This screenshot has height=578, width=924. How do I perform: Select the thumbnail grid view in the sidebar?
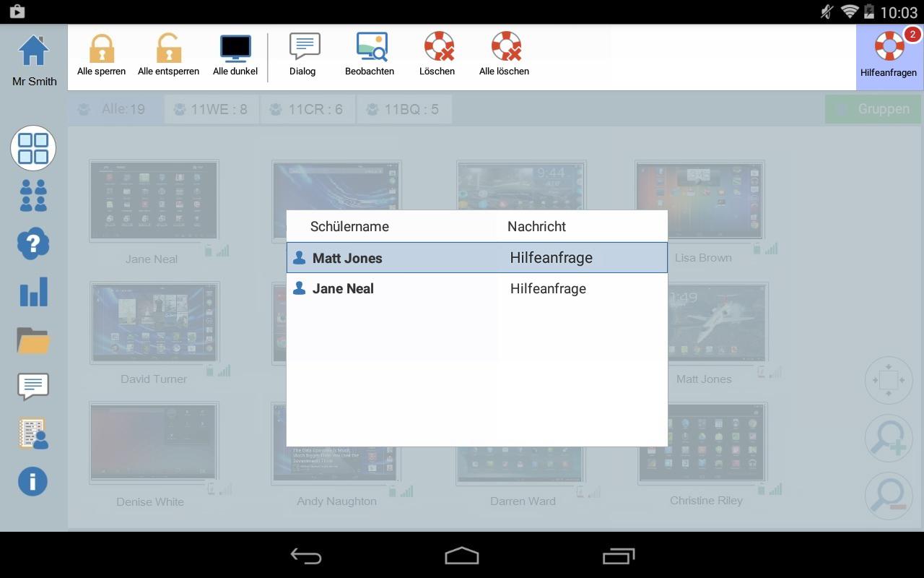pyautogui.click(x=32, y=147)
